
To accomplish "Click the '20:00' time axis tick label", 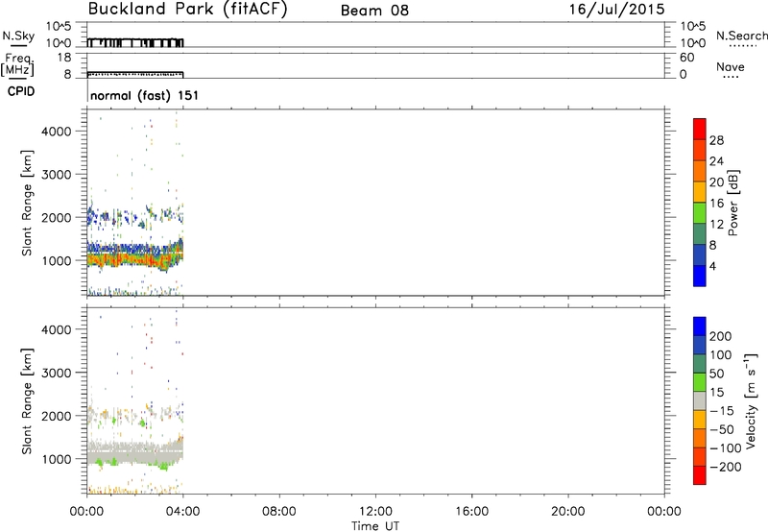I will click(568, 512).
